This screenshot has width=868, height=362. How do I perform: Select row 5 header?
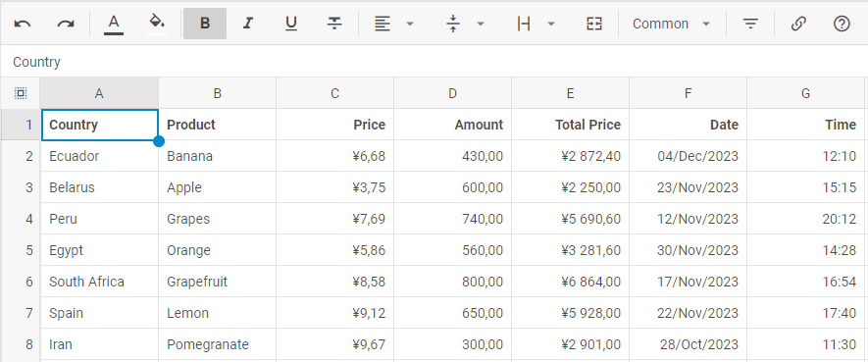(x=21, y=250)
